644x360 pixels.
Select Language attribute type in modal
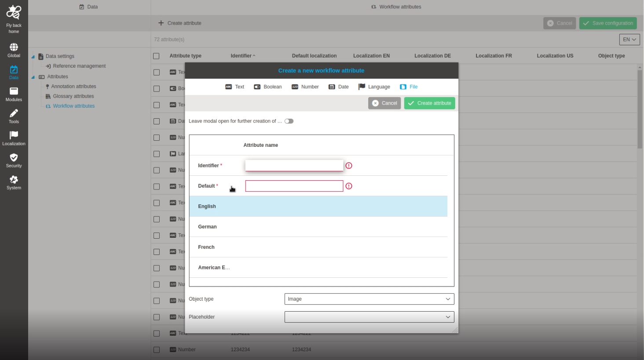374,87
